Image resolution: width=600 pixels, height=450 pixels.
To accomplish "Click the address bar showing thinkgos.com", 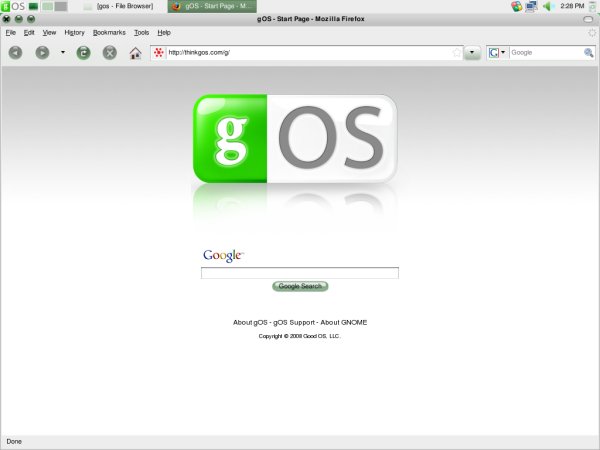I will tap(308, 52).
